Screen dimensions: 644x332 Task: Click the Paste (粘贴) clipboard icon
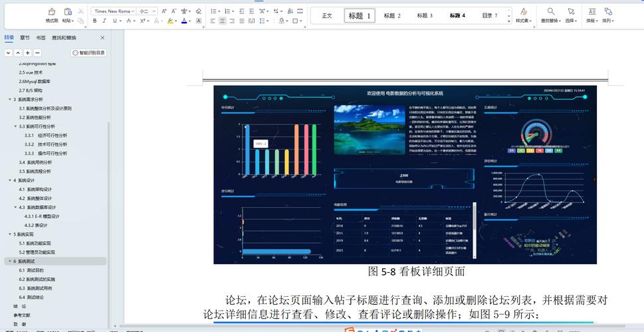(x=68, y=11)
